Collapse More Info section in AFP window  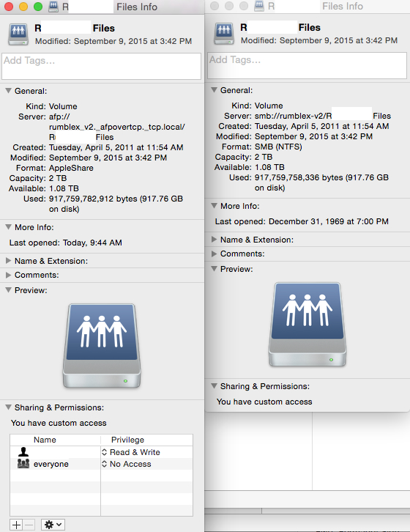[x=9, y=227]
